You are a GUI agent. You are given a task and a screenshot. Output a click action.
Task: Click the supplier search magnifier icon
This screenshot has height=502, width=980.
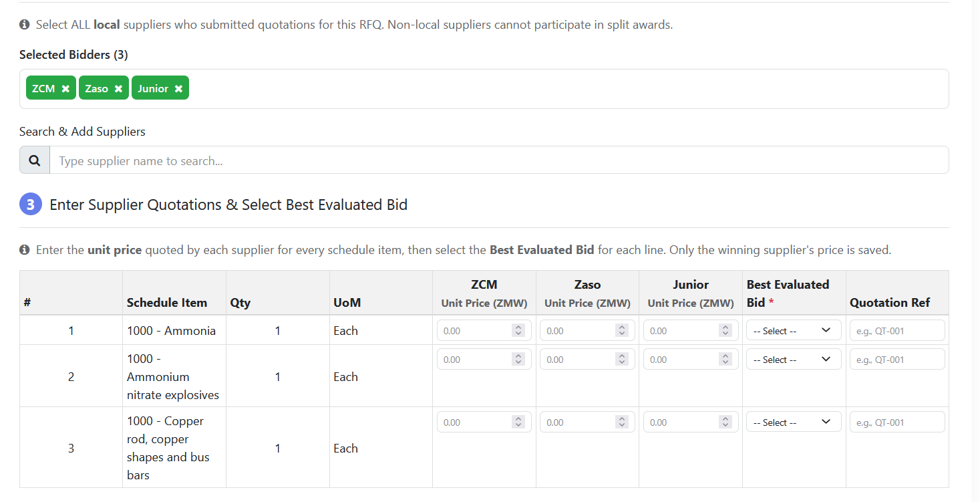(x=35, y=160)
